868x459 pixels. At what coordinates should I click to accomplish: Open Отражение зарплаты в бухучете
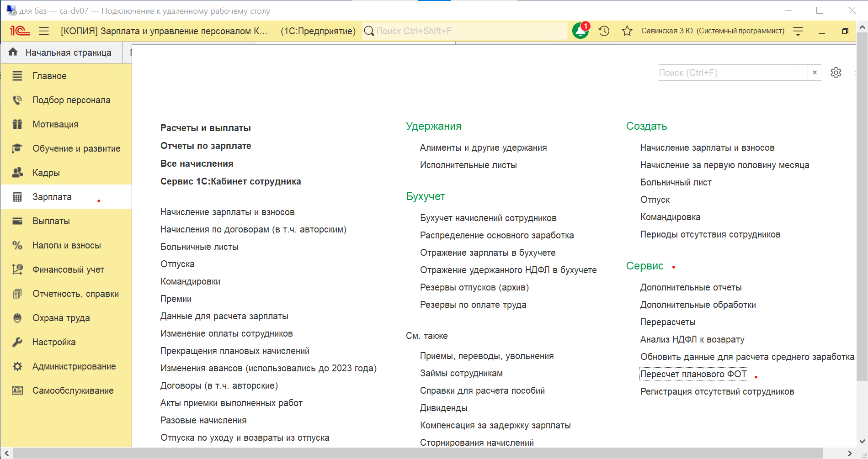pos(488,253)
